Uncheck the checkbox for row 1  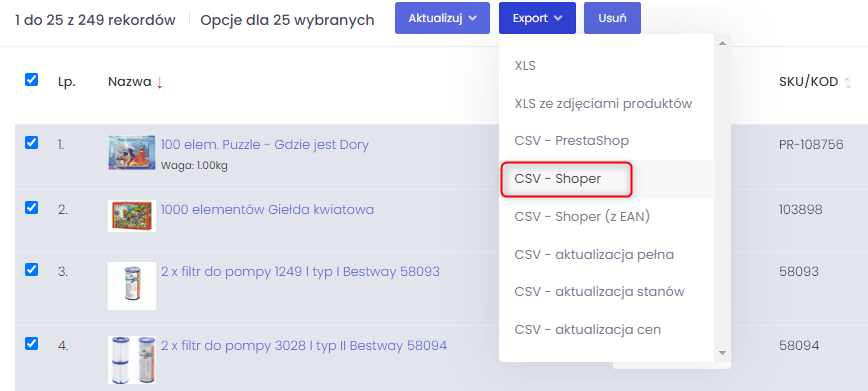point(32,143)
